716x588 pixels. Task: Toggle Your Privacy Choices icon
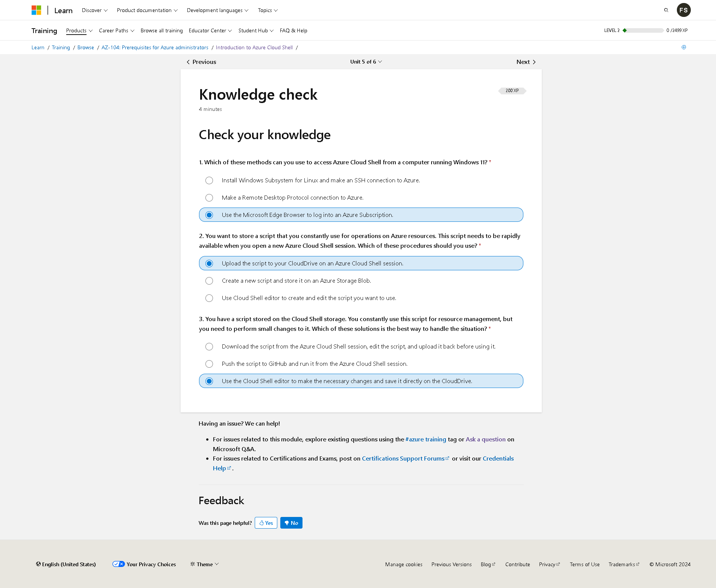(x=119, y=564)
